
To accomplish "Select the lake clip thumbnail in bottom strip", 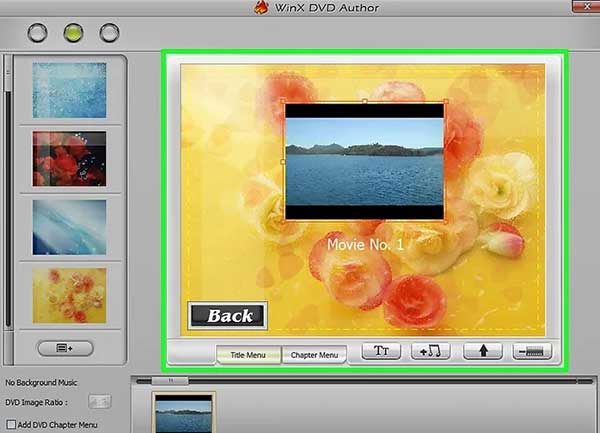I will pyautogui.click(x=184, y=413).
